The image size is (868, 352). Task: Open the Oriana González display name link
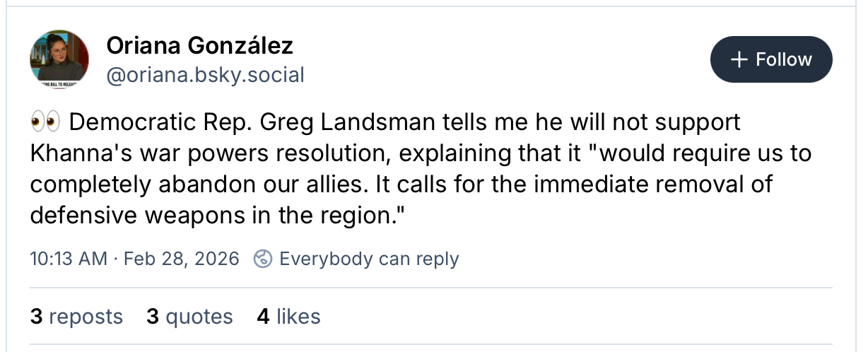coord(199,47)
